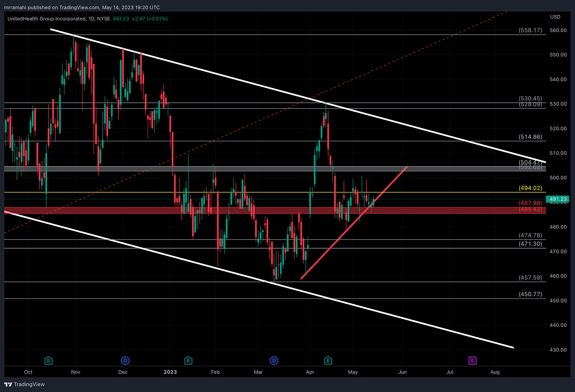Click the TradingView logo
The image size is (575, 392).
coord(24,384)
